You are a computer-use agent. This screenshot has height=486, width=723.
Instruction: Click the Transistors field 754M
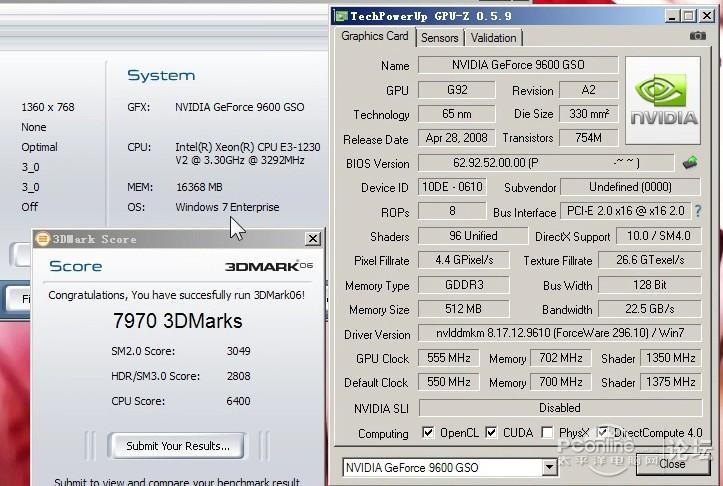588,137
